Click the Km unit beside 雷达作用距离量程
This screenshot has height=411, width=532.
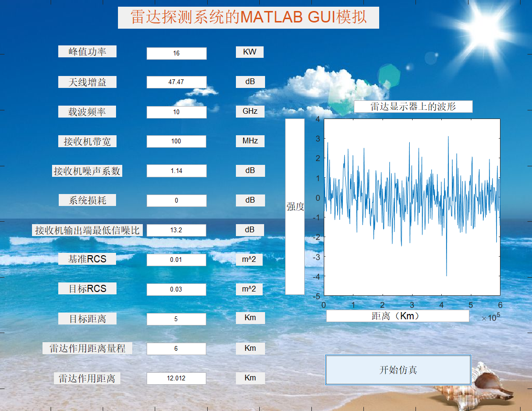[250, 348]
